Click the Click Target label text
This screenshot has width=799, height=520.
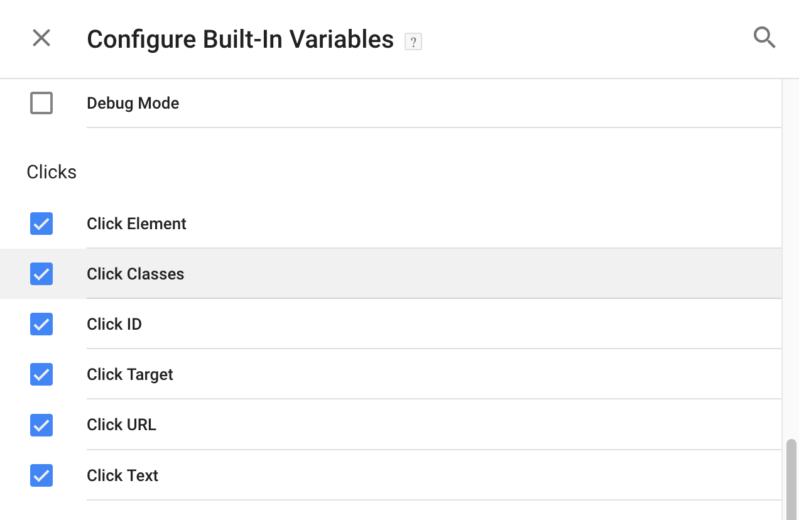pyautogui.click(x=130, y=375)
